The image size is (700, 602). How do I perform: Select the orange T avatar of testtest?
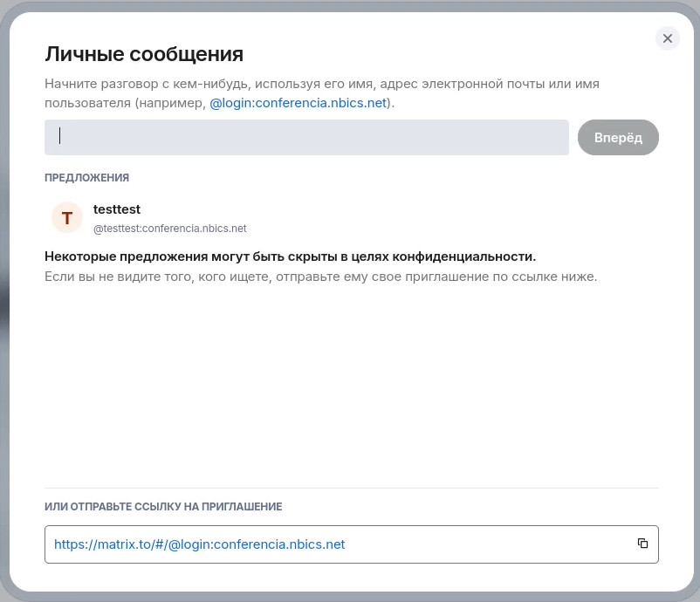(x=67, y=218)
